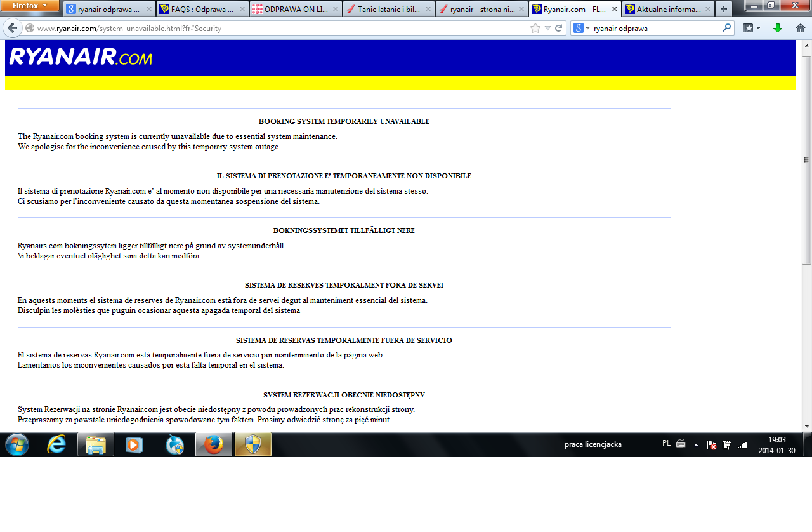Open the Firefox application menu dropdown
The image size is (812, 532).
30,5
